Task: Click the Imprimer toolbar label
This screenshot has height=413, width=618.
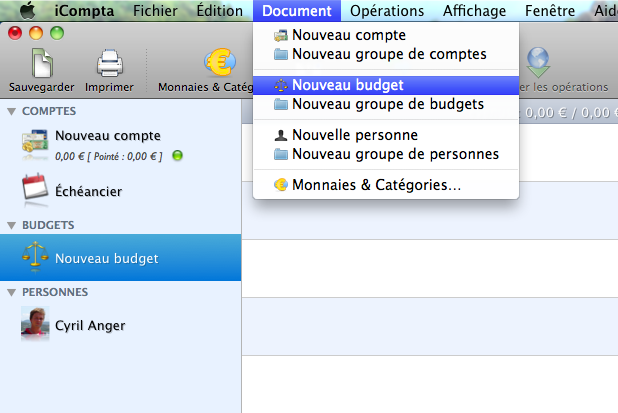Action: tap(110, 87)
